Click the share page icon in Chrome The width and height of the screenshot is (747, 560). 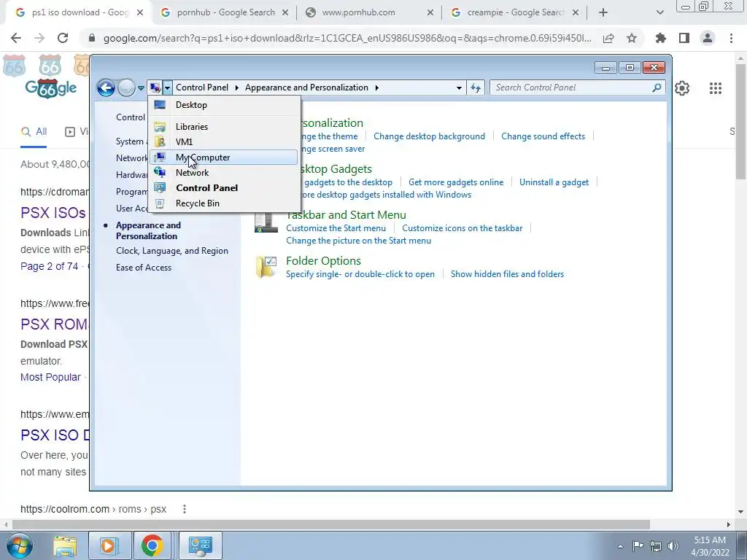(x=608, y=38)
